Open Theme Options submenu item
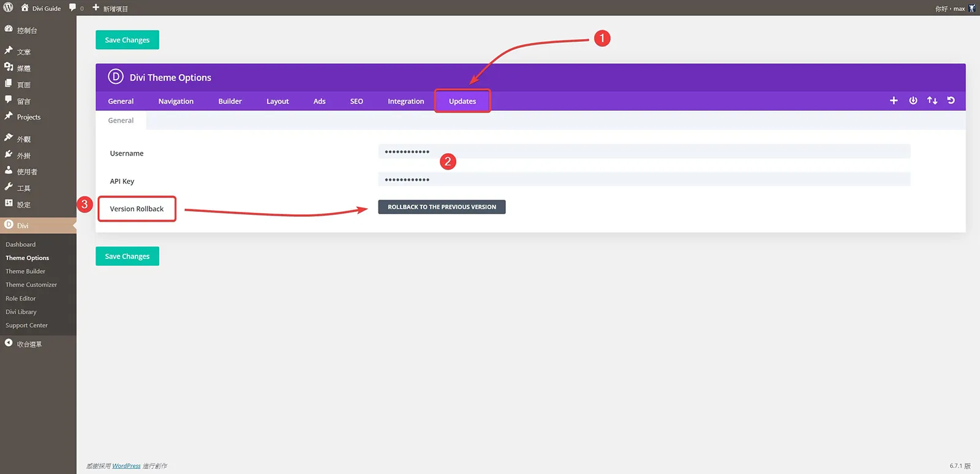This screenshot has height=474, width=980. point(28,258)
